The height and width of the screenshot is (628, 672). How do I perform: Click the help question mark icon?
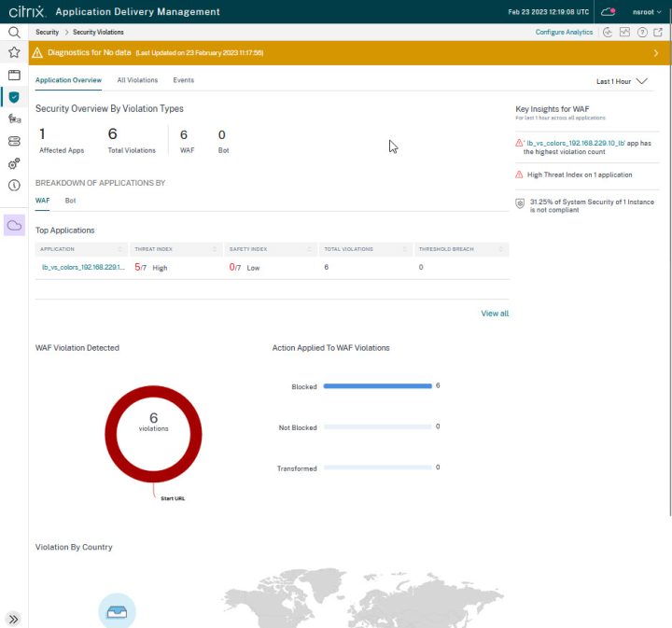(x=642, y=32)
